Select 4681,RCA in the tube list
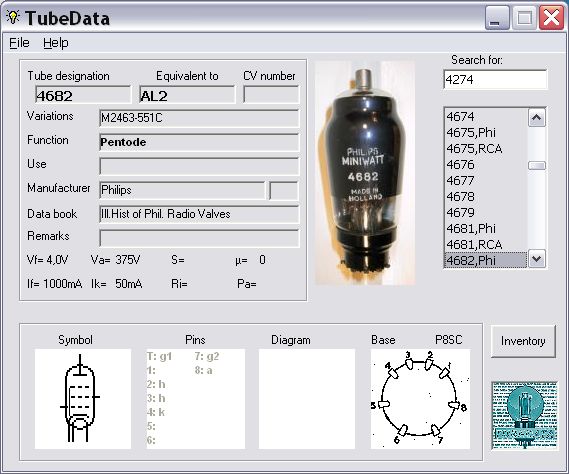The width and height of the screenshot is (569, 474). [x=486, y=244]
